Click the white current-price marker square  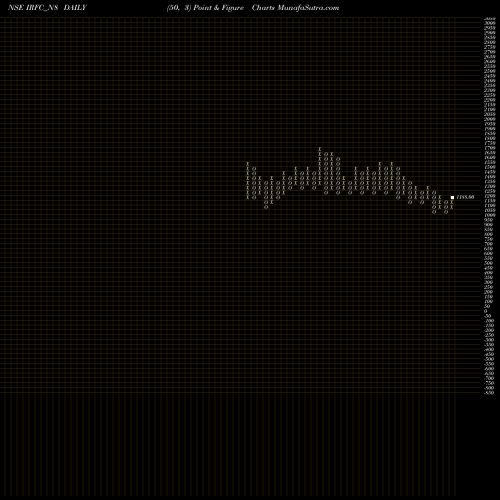pyautogui.click(x=452, y=197)
